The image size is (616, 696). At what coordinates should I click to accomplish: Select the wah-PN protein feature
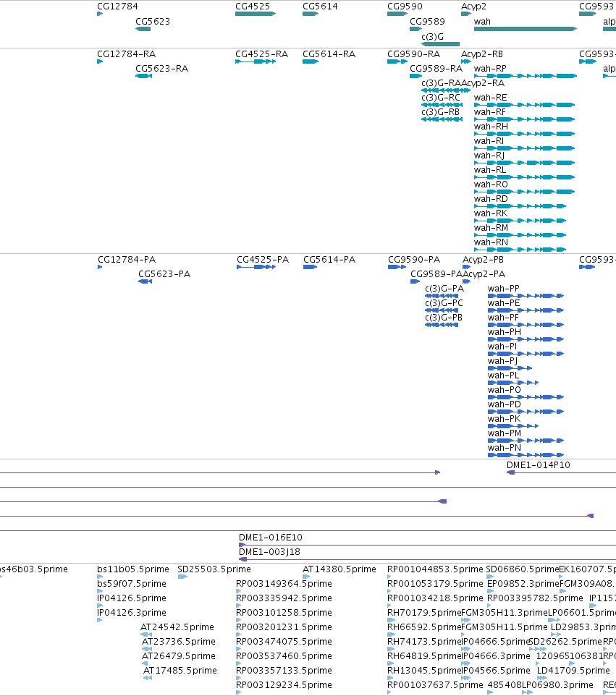(x=526, y=455)
